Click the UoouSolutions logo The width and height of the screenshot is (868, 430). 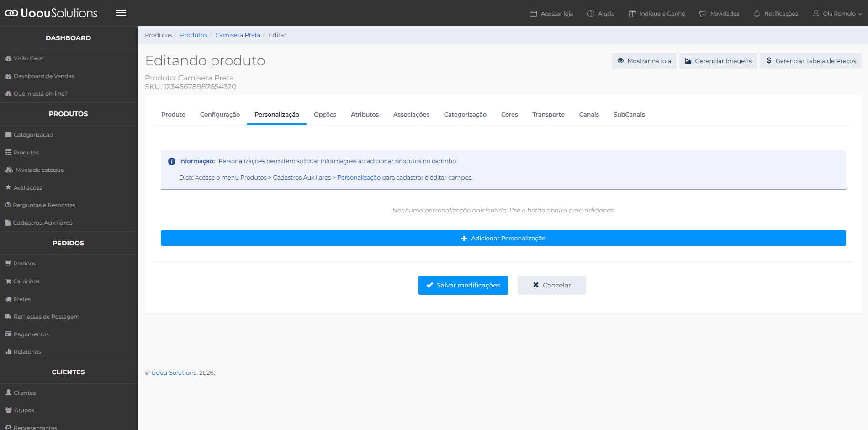[x=51, y=13]
